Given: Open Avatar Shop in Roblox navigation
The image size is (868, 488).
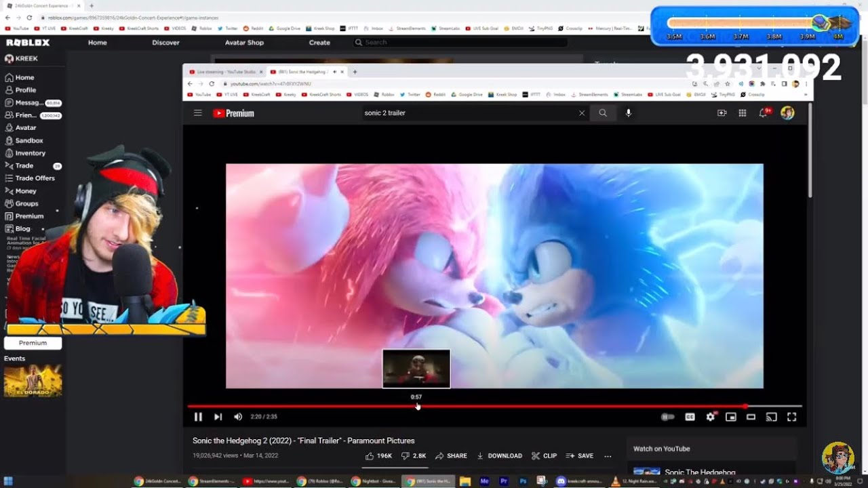Looking at the screenshot, I should 244,43.
